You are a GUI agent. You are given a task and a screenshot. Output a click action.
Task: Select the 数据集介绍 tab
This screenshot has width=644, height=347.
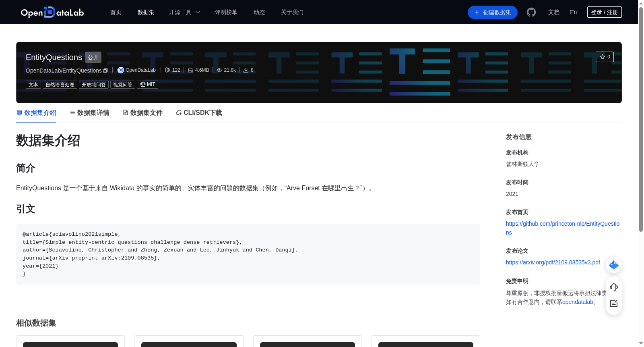tap(36, 113)
